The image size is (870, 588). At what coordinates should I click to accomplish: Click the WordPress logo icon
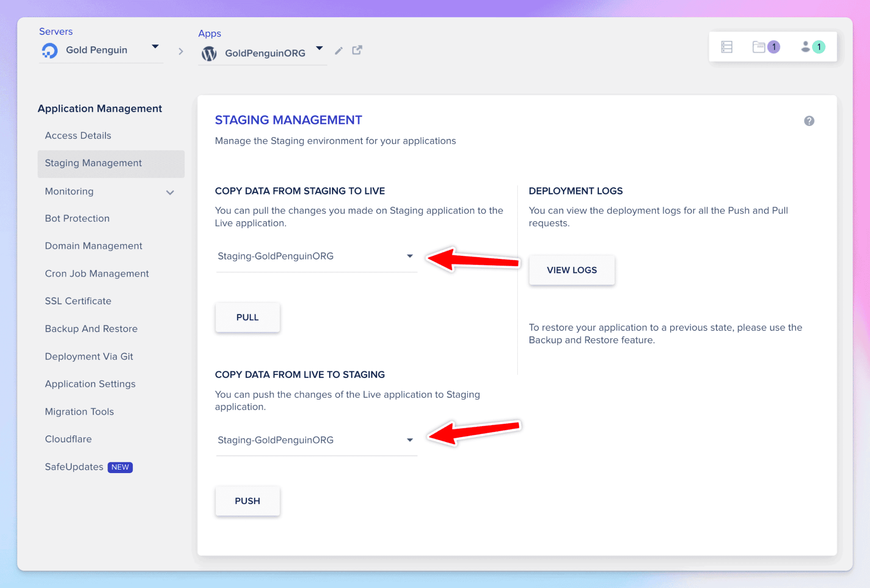click(x=209, y=54)
